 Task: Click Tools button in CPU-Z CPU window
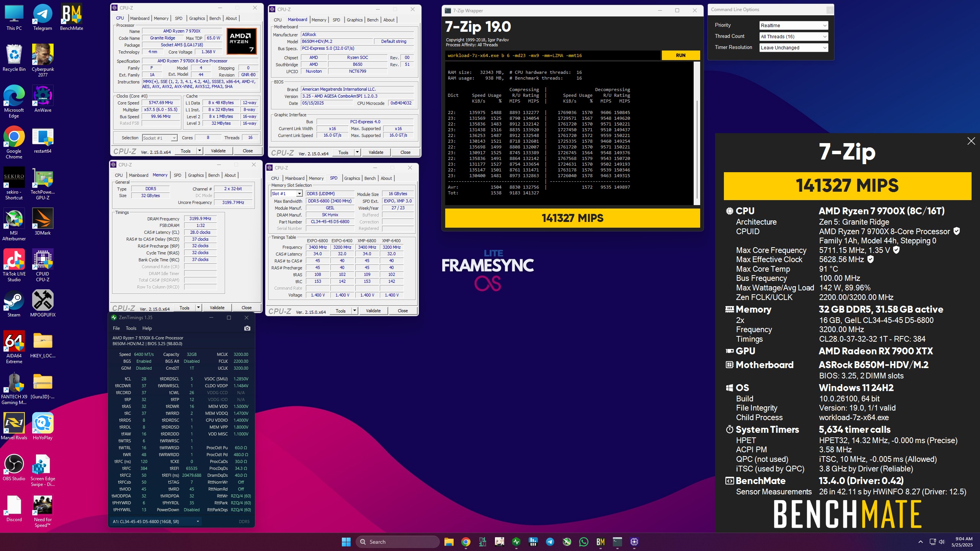(x=186, y=151)
